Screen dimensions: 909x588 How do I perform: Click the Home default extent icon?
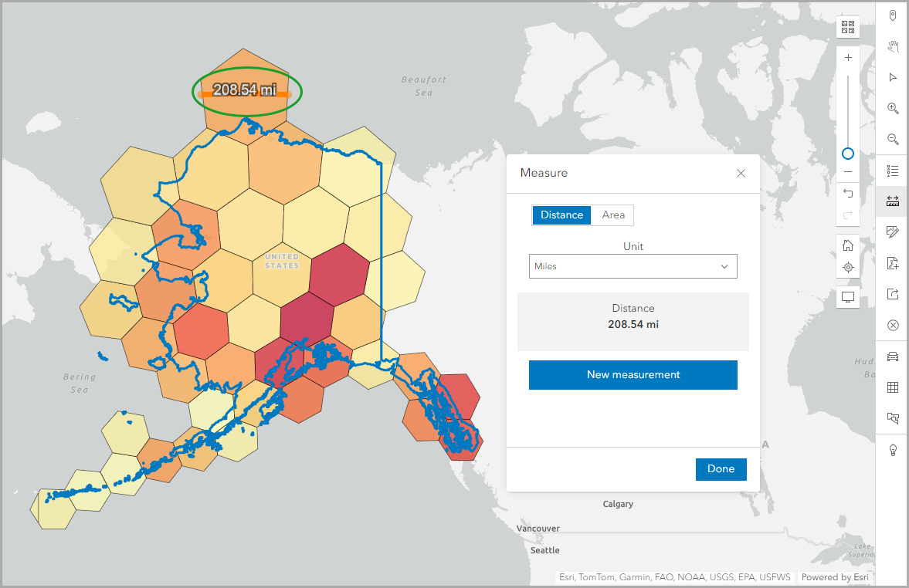(x=847, y=245)
